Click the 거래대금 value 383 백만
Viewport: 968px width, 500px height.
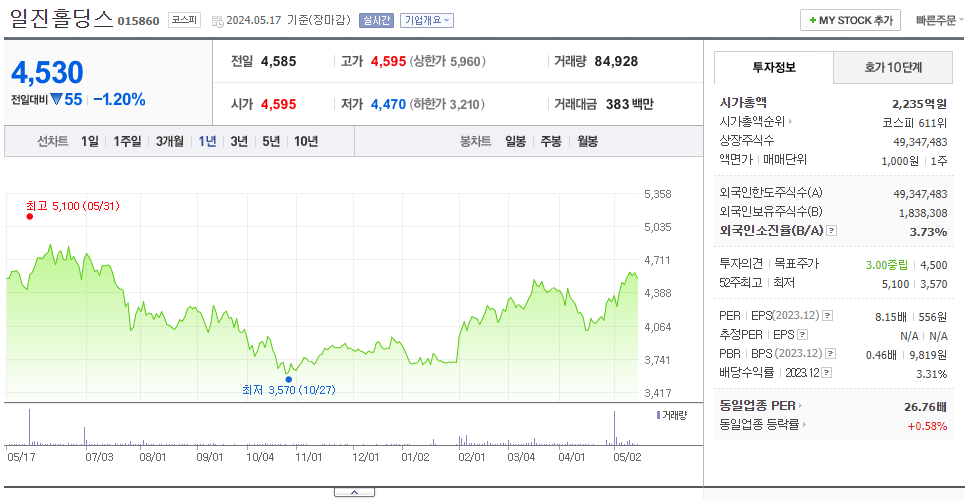(630, 104)
